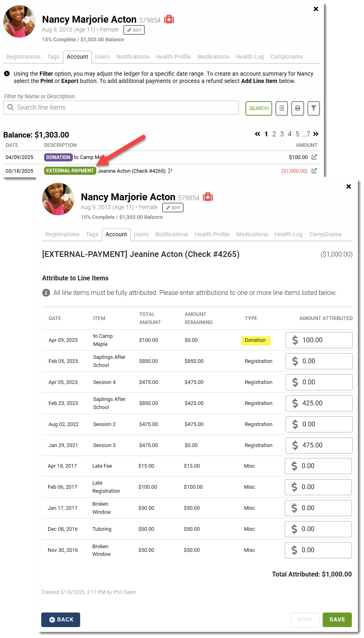Click the SEARCH button

259,108
